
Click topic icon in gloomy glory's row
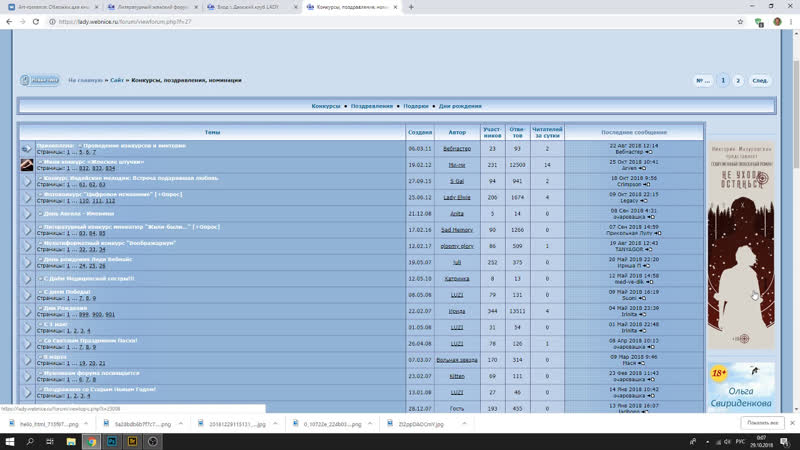[27, 246]
